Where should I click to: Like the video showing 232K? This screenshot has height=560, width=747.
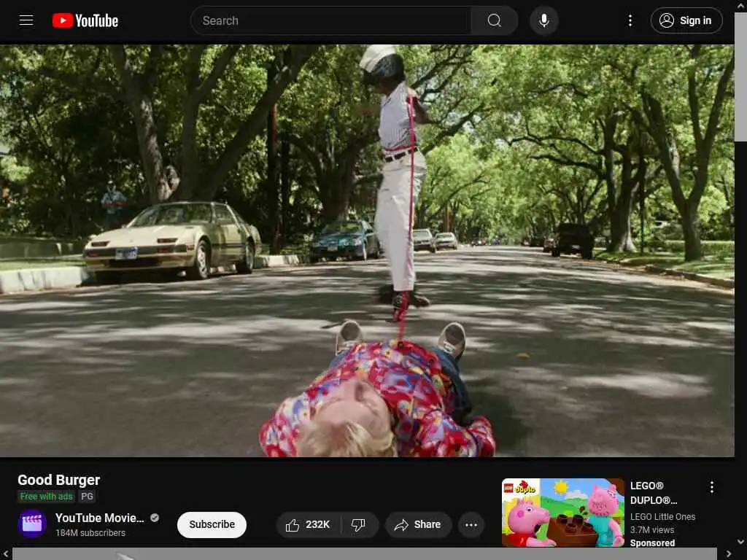click(309, 525)
